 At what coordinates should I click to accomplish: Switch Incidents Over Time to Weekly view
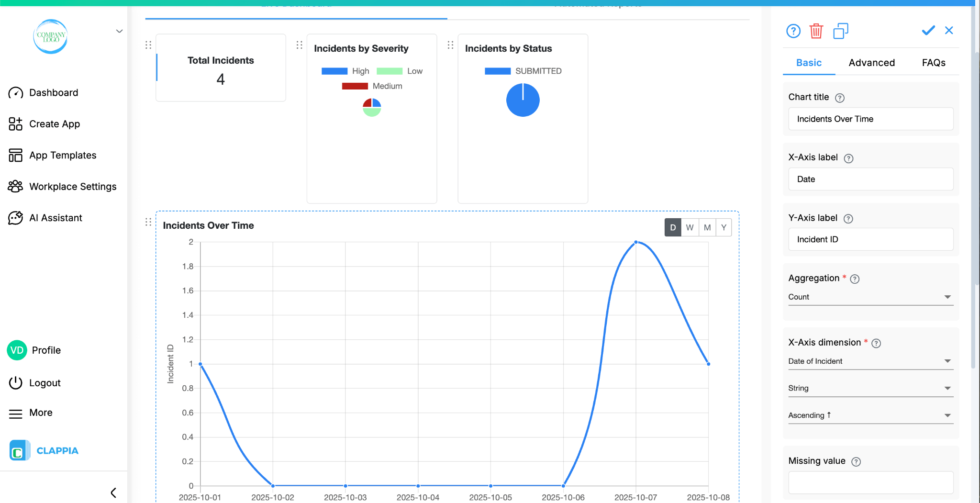690,227
